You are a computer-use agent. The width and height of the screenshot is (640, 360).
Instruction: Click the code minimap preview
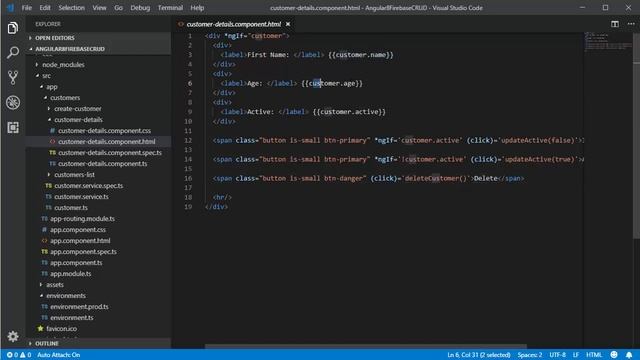tap(608, 41)
